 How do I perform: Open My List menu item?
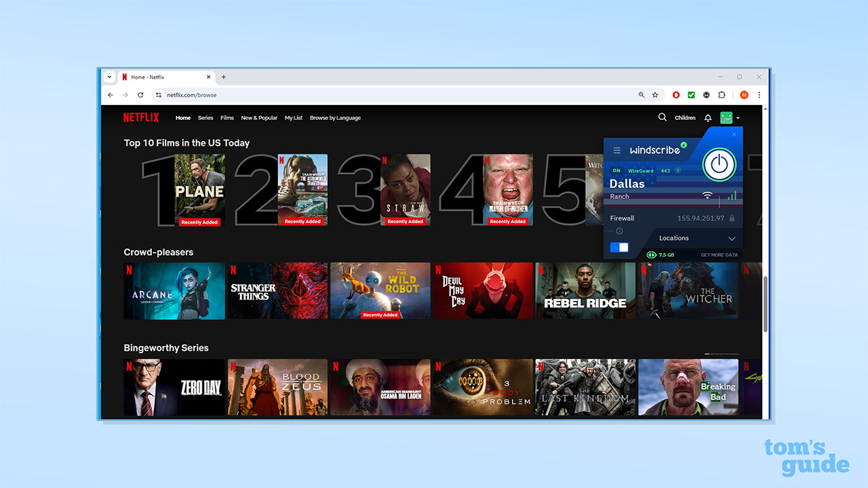click(x=294, y=118)
